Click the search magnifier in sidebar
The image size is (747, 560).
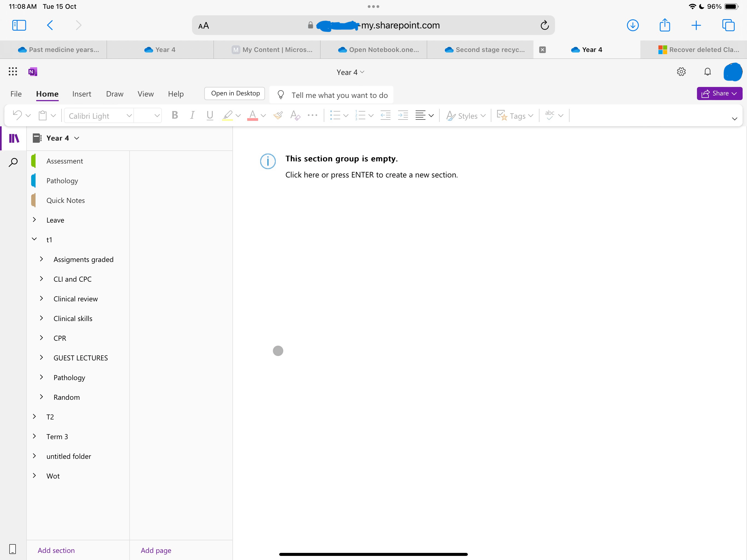(x=13, y=162)
